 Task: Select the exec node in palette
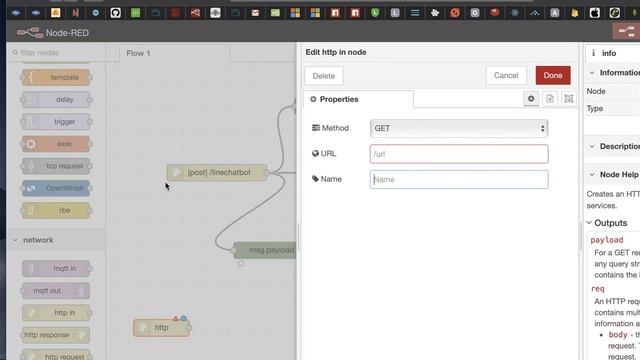tap(56, 144)
